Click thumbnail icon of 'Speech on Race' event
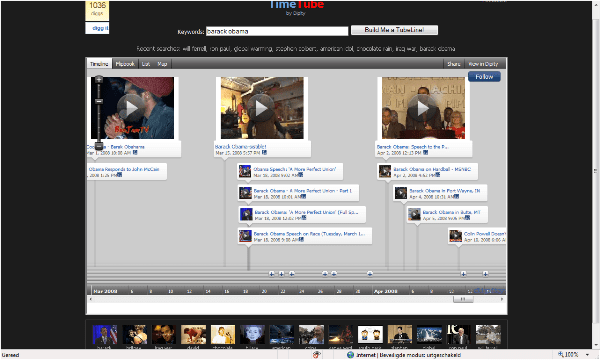Viewport: 600px width, 360px height. (x=245, y=236)
